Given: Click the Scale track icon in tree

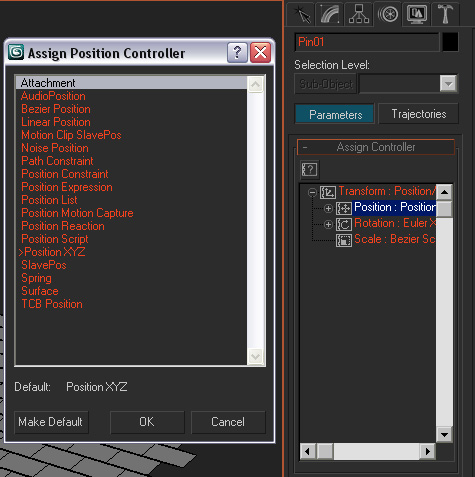Looking at the screenshot, I should (344, 240).
